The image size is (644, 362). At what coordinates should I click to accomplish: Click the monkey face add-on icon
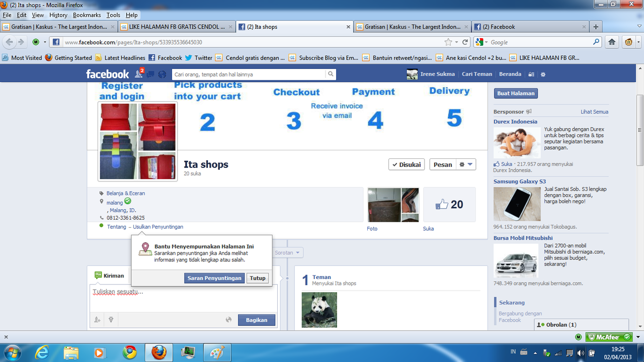[628, 42]
